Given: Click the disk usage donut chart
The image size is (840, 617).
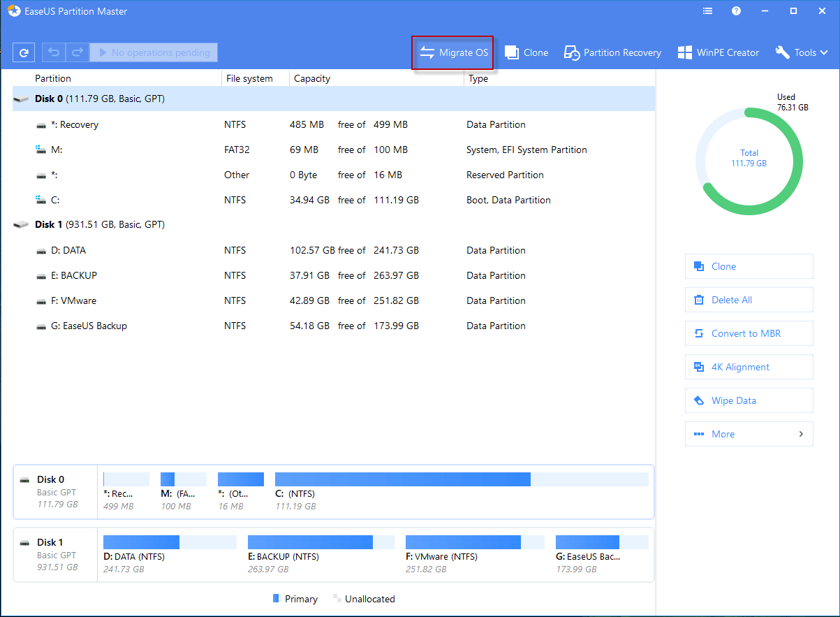Looking at the screenshot, I should coord(749,161).
